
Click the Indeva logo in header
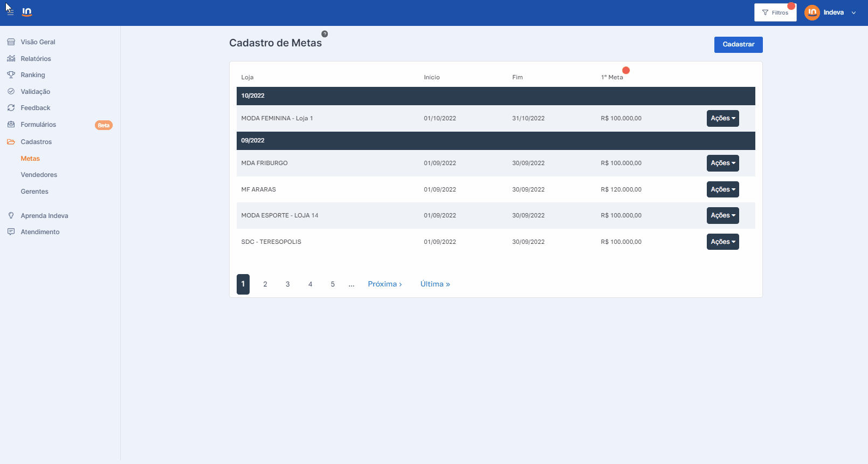tap(27, 12)
